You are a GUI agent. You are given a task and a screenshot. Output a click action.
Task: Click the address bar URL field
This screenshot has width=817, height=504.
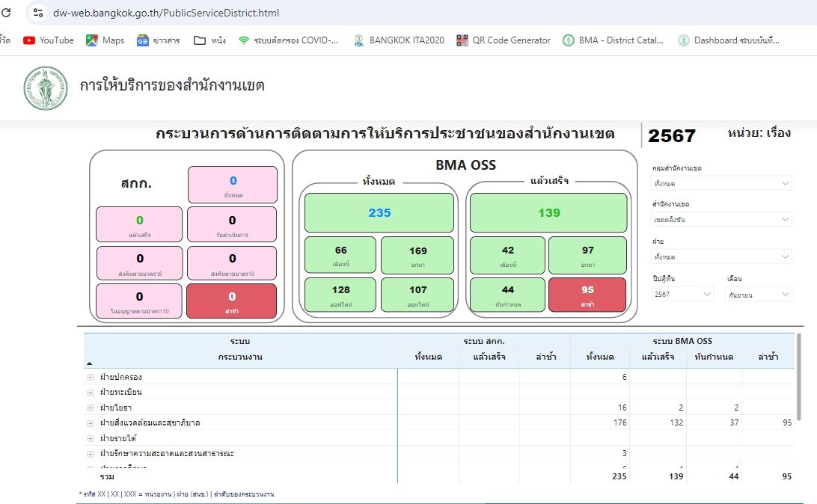pyautogui.click(x=299, y=13)
